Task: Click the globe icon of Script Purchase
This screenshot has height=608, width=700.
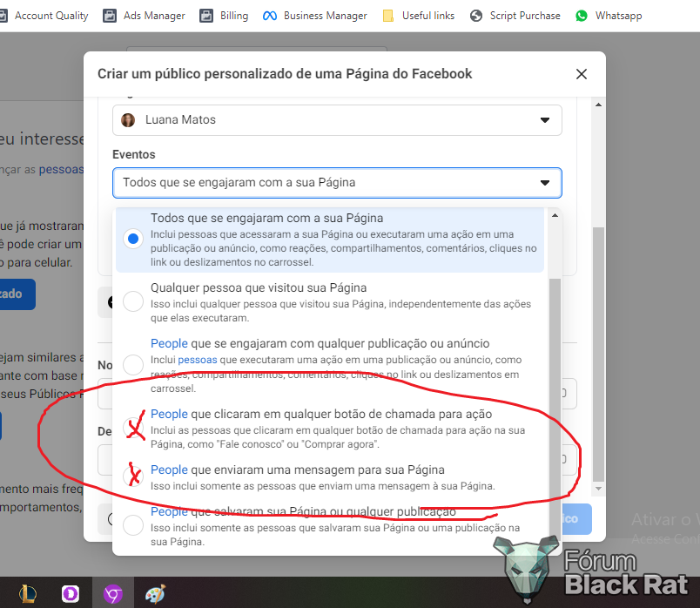Action: click(x=476, y=16)
